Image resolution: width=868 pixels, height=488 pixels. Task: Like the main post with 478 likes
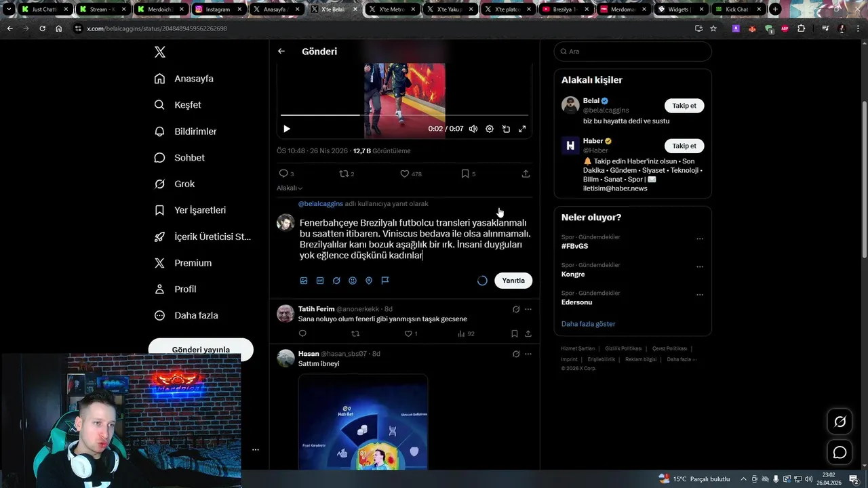[410, 174]
